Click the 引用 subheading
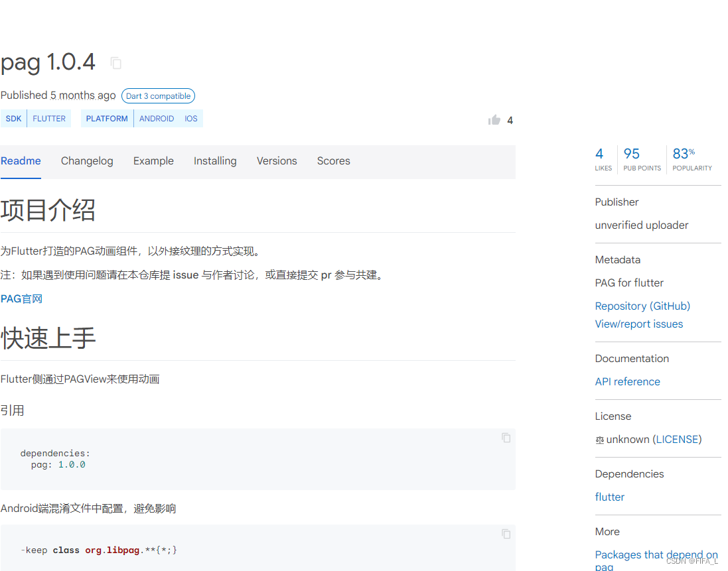Screen dimensions: 728x571 click(x=12, y=411)
